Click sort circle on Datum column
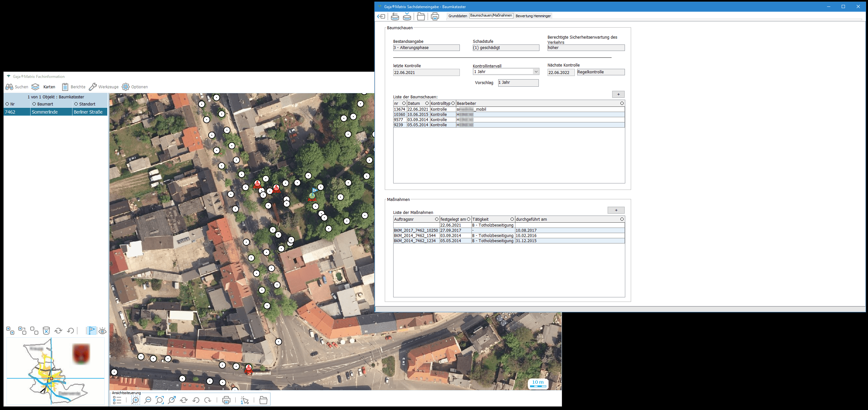This screenshot has height=410, width=868. tap(427, 103)
